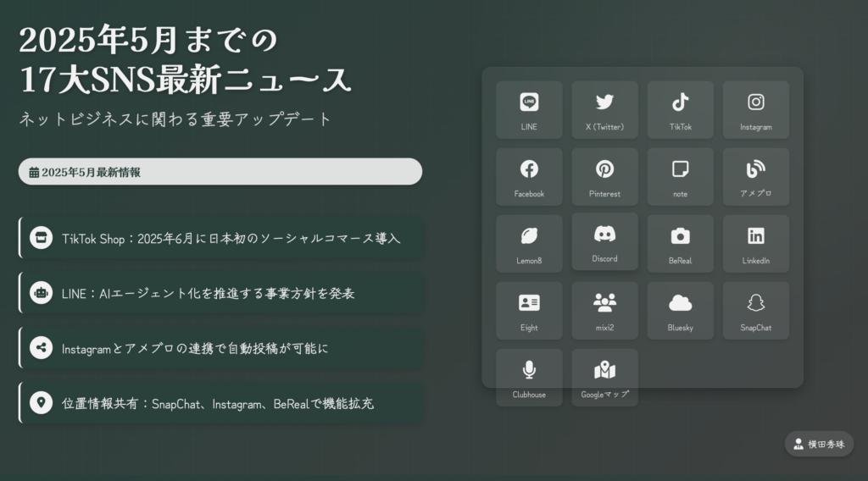This screenshot has width=868, height=481.
Task: Click the 'TikTok' tile label
Action: tap(681, 127)
